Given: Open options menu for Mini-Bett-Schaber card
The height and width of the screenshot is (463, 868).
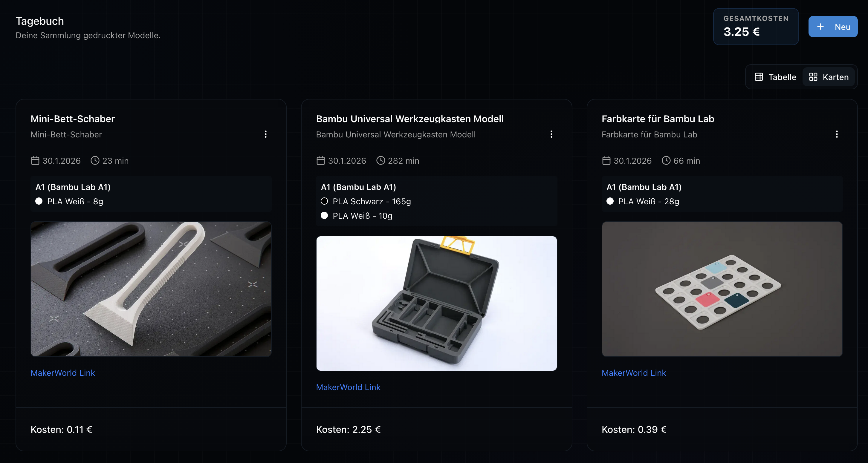Looking at the screenshot, I should click(x=265, y=134).
